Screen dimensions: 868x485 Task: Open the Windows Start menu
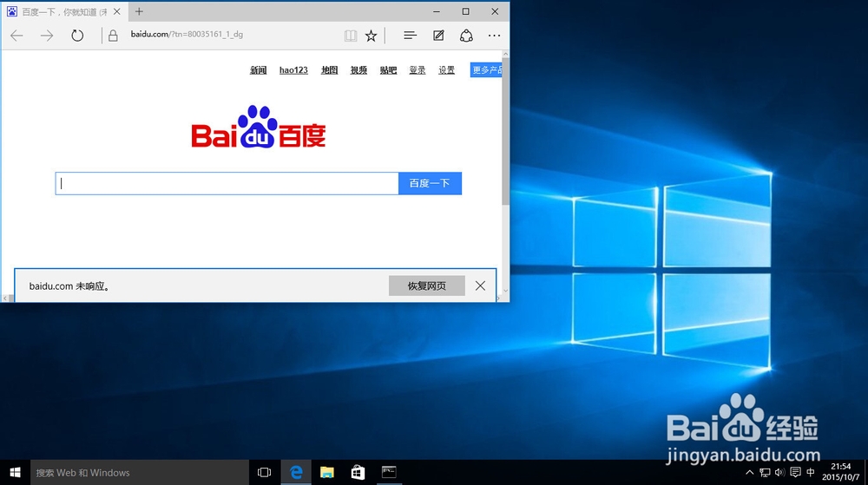15,472
